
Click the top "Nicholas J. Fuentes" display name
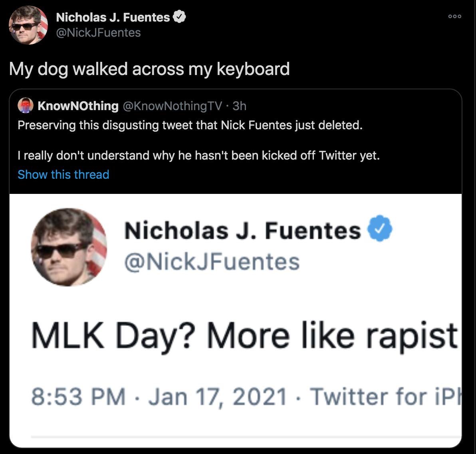click(x=113, y=17)
